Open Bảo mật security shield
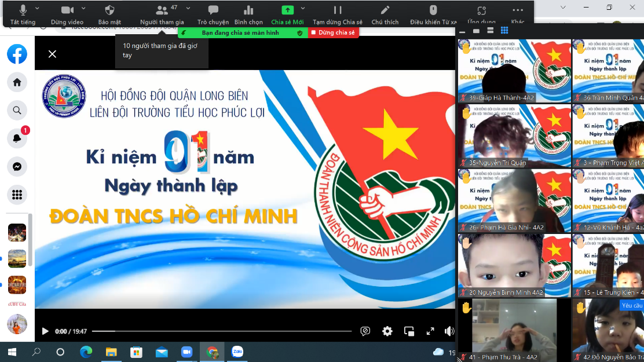This screenshot has width=644, height=362. pyautogui.click(x=109, y=14)
